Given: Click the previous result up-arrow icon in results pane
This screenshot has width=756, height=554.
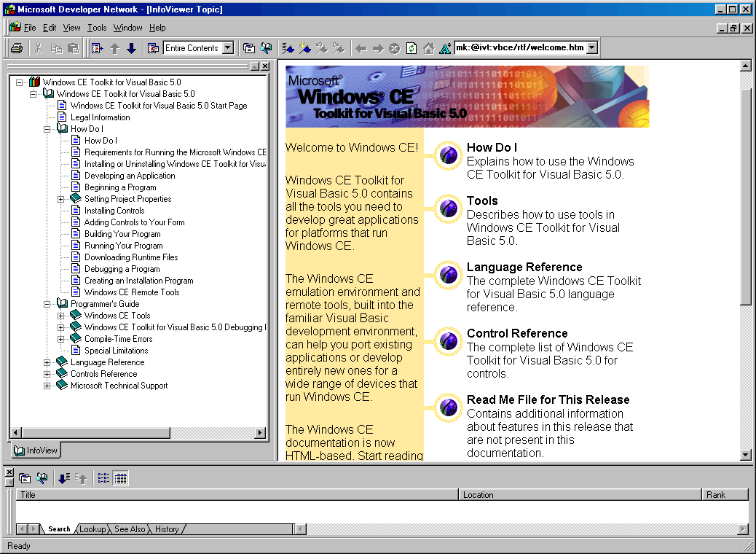Looking at the screenshot, I should (81, 478).
